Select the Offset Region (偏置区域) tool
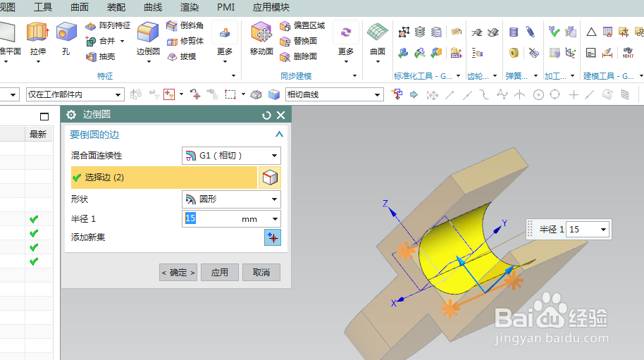This screenshot has width=644, height=360. pyautogui.click(x=302, y=25)
